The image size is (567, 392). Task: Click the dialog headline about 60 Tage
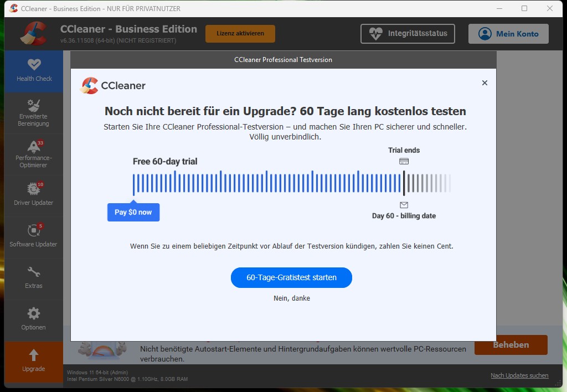tap(285, 111)
